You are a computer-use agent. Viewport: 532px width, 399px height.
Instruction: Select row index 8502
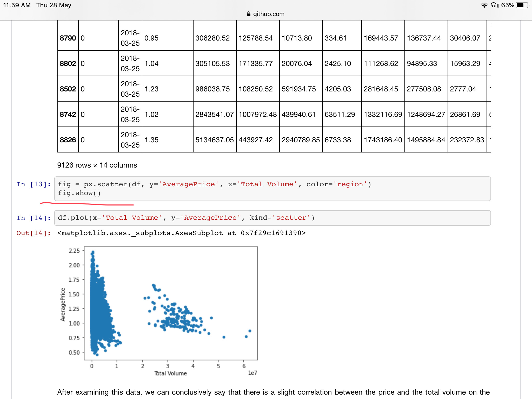coord(68,89)
